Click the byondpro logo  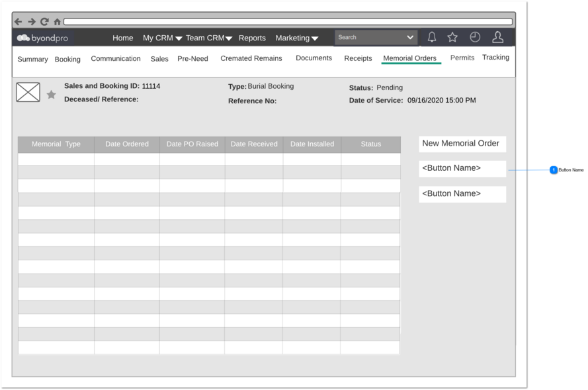point(42,38)
